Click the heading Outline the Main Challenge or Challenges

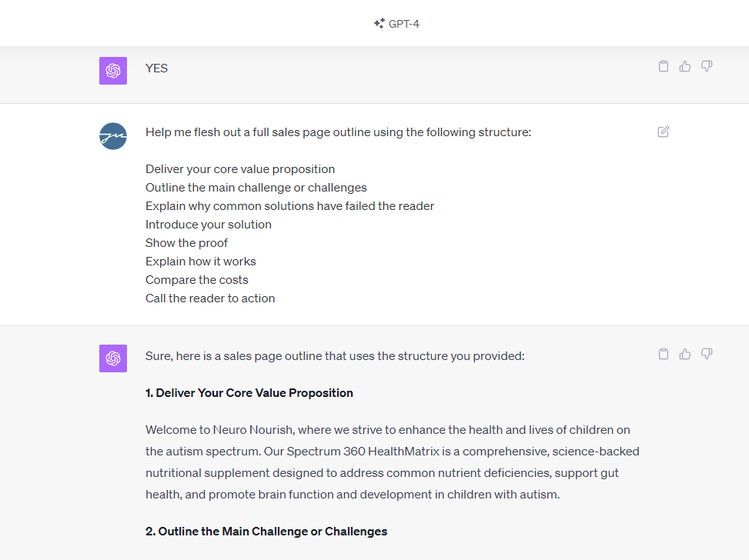tap(266, 532)
